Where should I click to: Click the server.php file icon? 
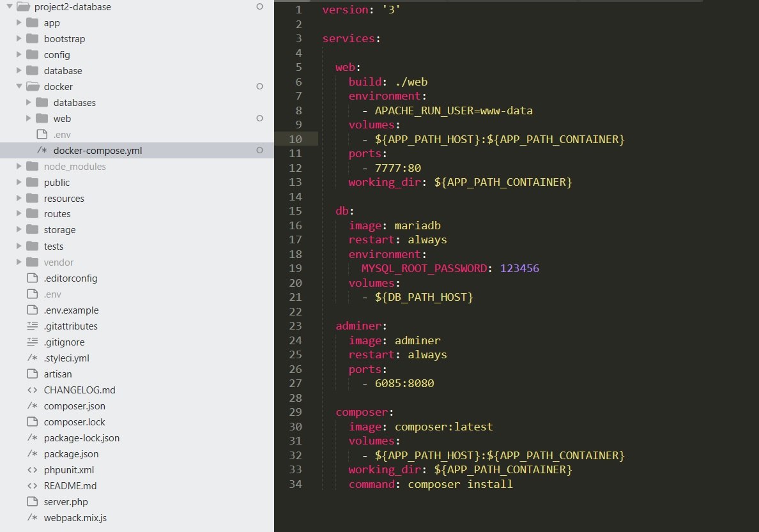[33, 502]
